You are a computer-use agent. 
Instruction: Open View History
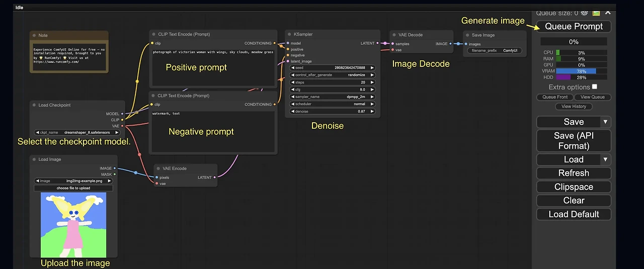point(574,106)
